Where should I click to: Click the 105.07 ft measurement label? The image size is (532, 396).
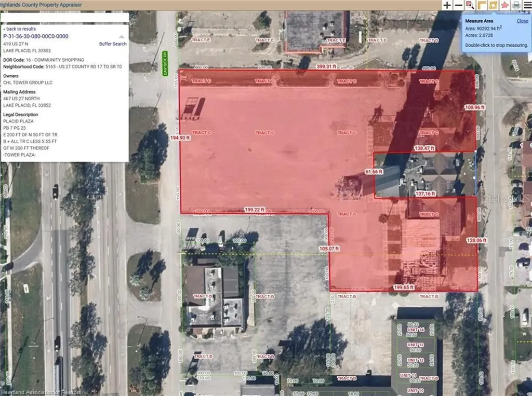[329, 249]
